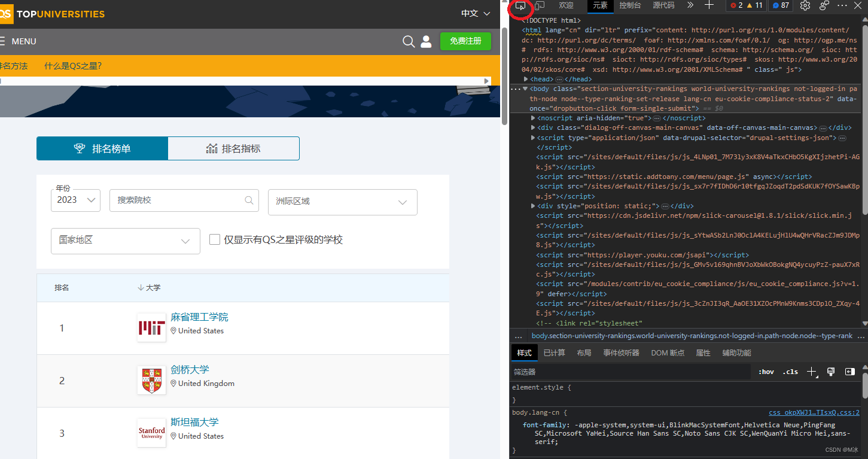This screenshot has height=459, width=868.
Task: Click the 筛选器 styles filter field
Action: 631,372
